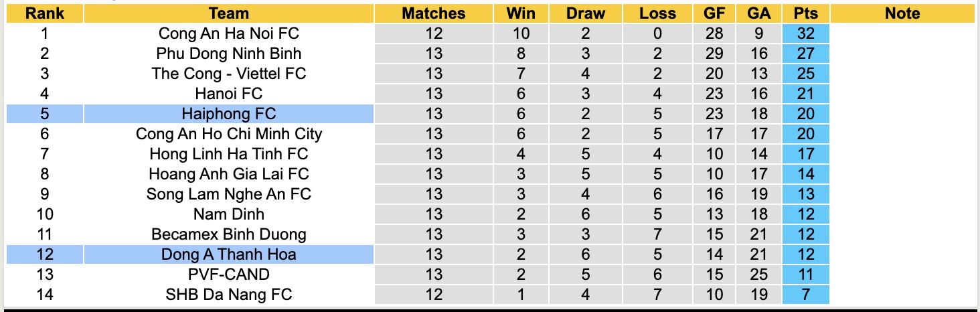Select the Nam Dinh team name
The width and height of the screenshot is (980, 312).
(x=229, y=214)
